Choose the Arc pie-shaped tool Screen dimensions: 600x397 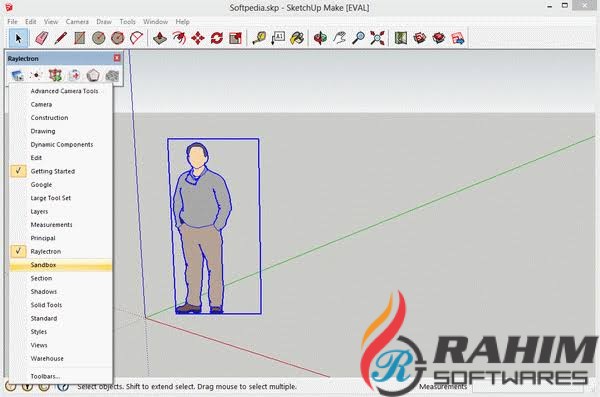tap(136, 38)
